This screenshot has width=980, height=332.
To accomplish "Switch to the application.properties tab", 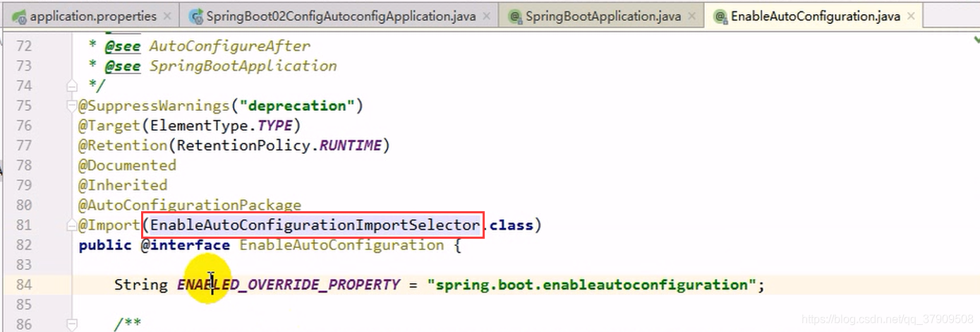I will [x=93, y=15].
